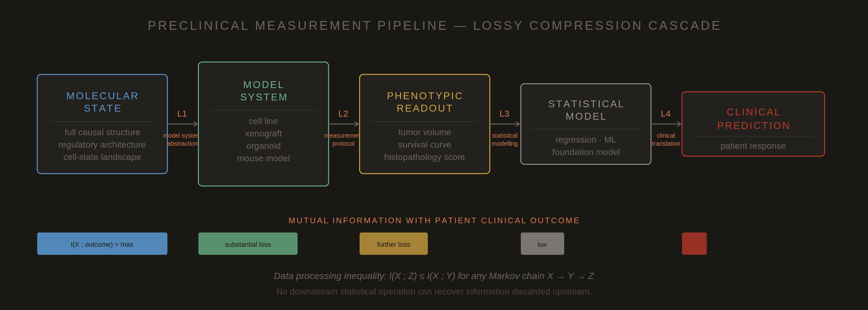The height and width of the screenshot is (310, 868).
Task: Click the green 'substantial loss' bar
Action: 248,244
